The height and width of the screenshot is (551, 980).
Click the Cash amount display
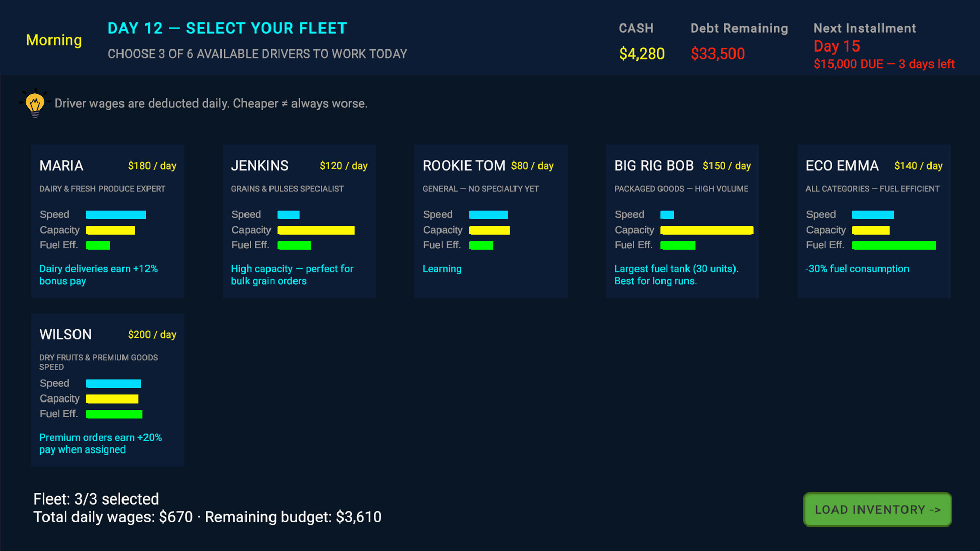pos(642,53)
